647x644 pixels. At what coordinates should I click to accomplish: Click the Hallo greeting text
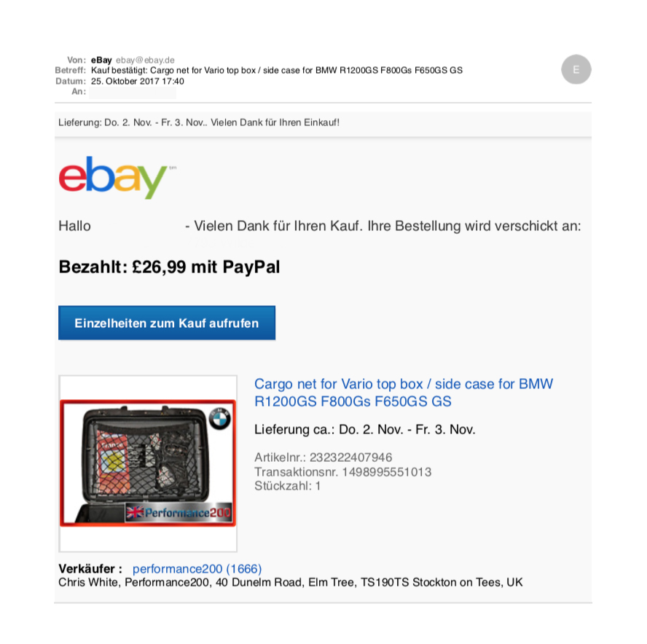coord(75,226)
